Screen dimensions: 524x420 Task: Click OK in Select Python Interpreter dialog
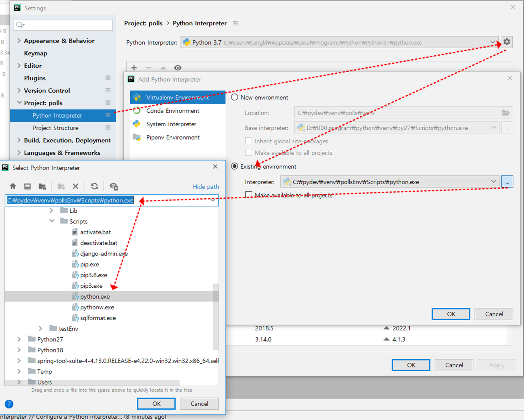pos(156,404)
